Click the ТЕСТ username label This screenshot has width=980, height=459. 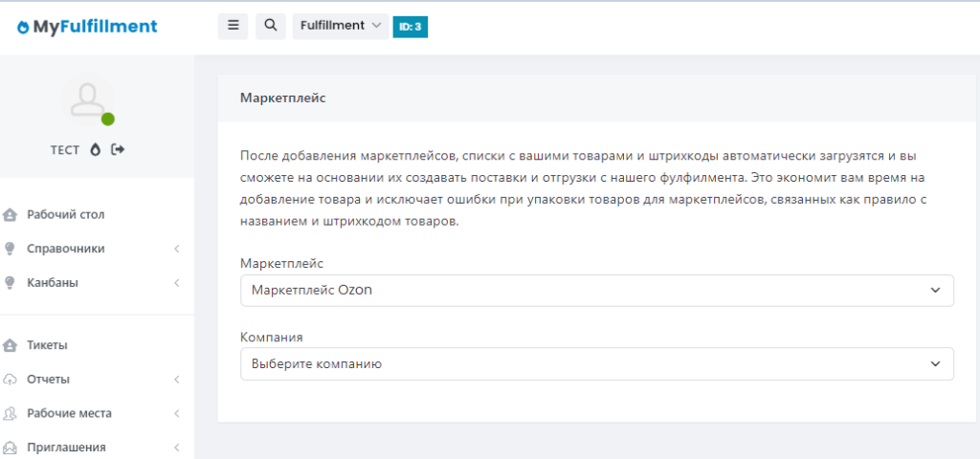pos(65,150)
